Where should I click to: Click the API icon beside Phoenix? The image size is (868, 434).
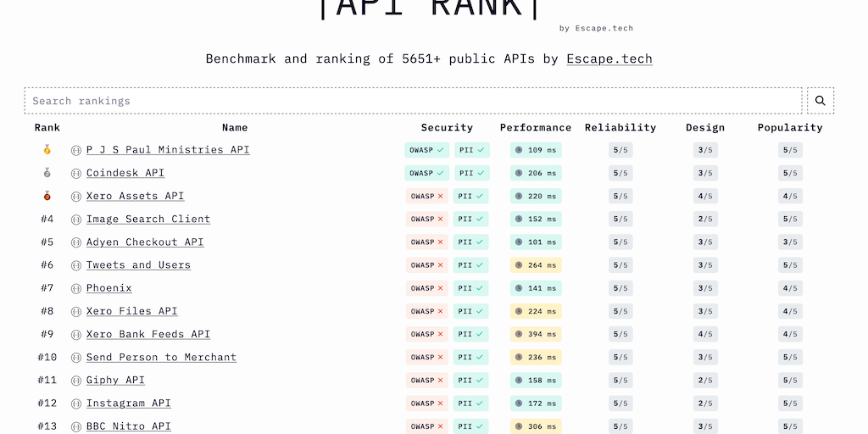pyautogui.click(x=76, y=289)
